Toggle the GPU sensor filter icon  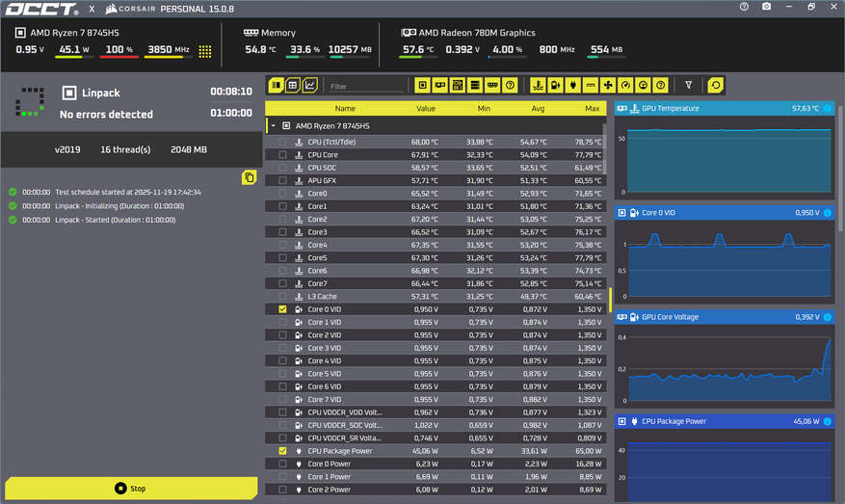pyautogui.click(x=439, y=85)
